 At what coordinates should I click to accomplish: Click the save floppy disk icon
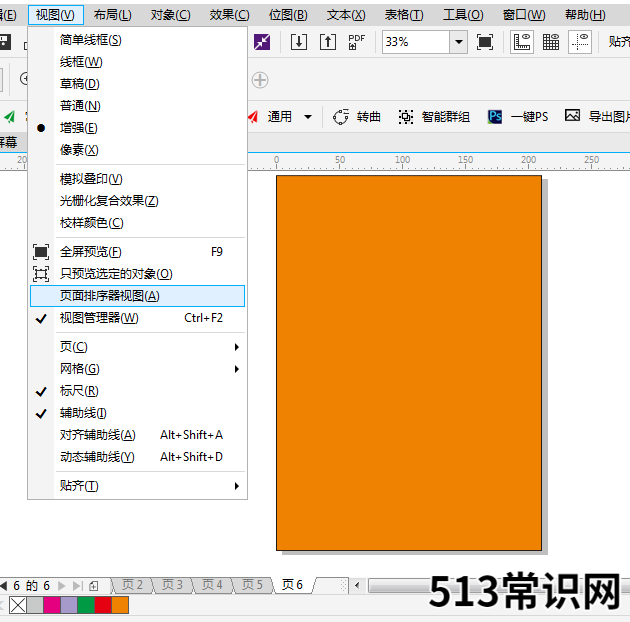tap(5, 42)
